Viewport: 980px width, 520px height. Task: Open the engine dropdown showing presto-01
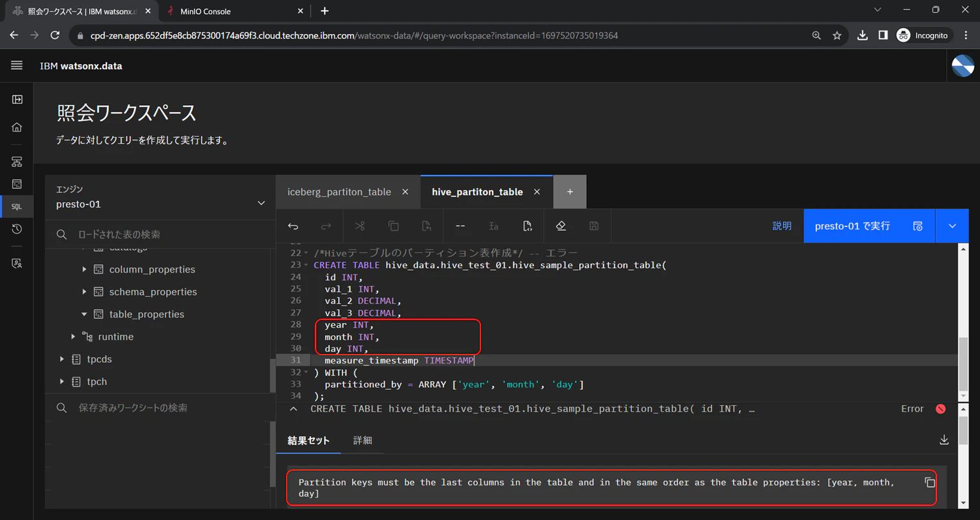click(160, 197)
